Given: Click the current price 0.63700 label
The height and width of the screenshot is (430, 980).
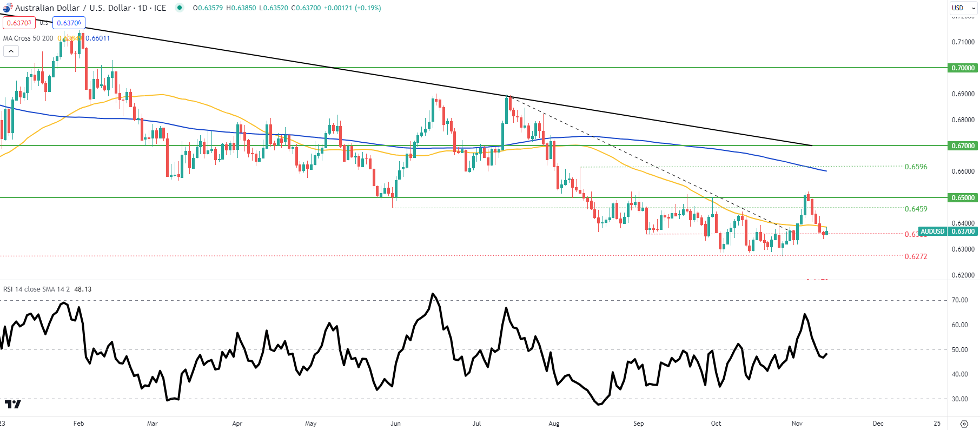Looking at the screenshot, I should [963, 231].
